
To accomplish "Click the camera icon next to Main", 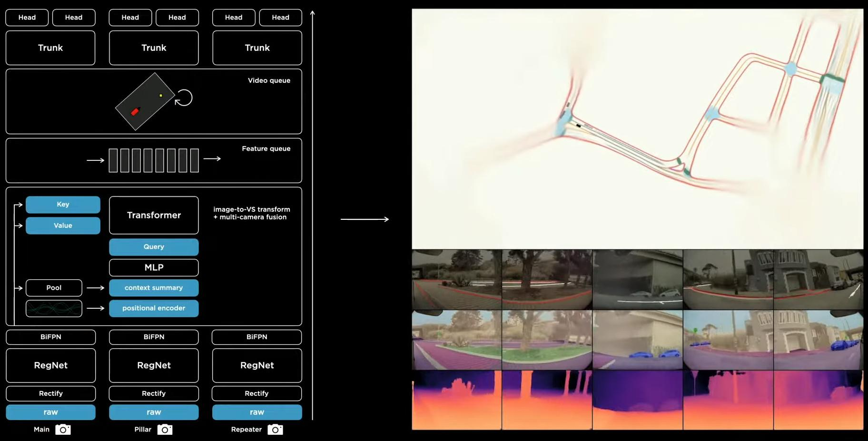I will coord(63,430).
